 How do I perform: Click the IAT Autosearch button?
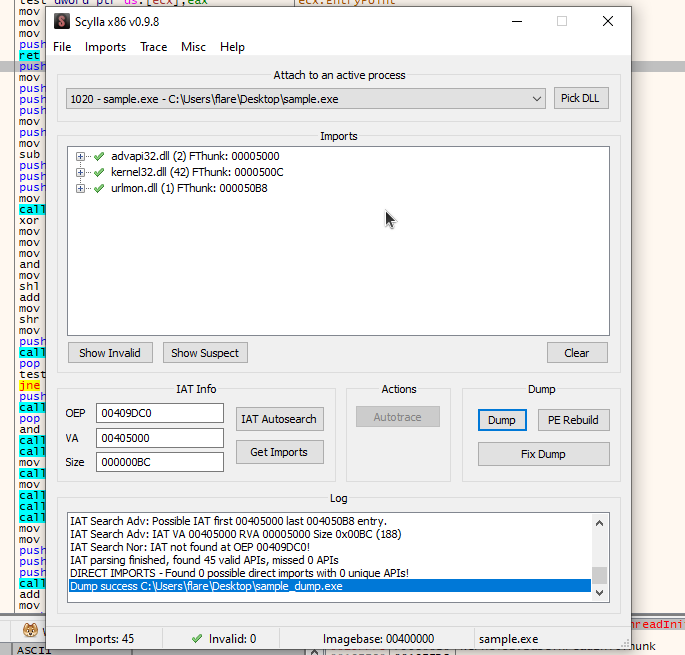[280, 419]
